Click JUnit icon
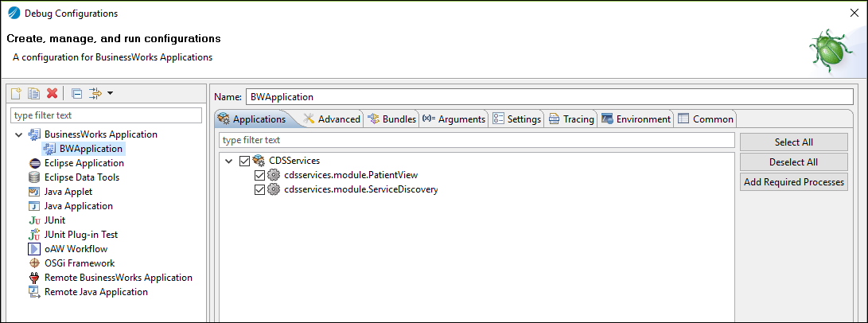This screenshot has width=868, height=323. (34, 220)
